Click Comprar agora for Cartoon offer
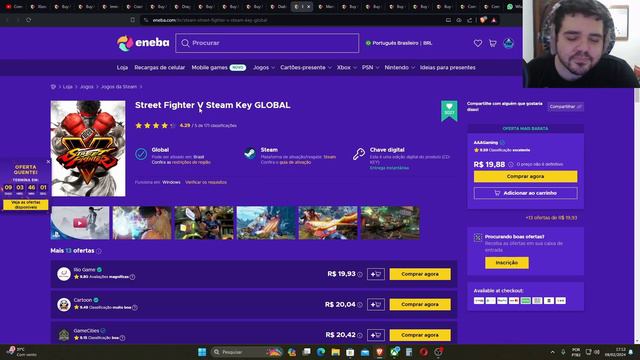 tap(420, 304)
